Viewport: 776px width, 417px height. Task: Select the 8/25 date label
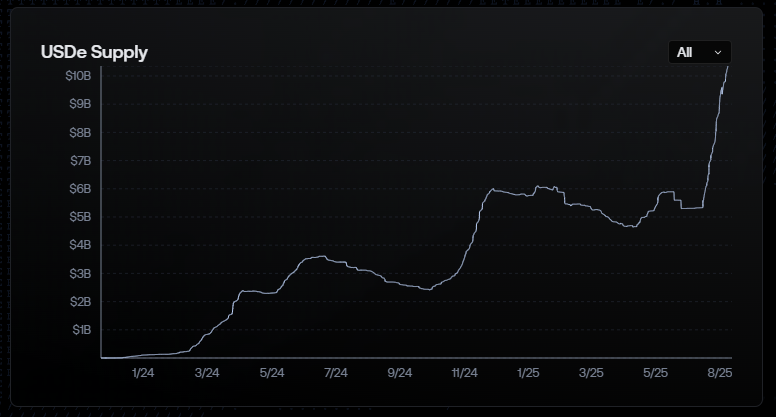click(719, 373)
